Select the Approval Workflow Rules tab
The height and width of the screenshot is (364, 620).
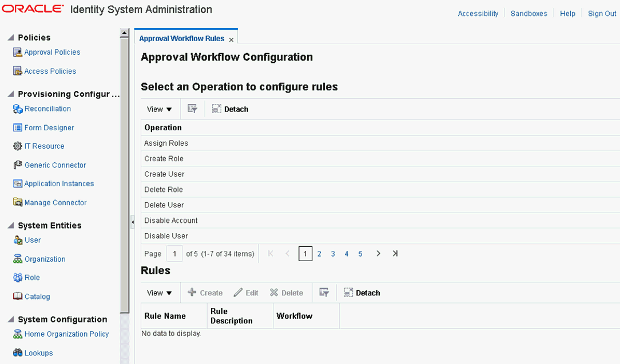click(181, 38)
